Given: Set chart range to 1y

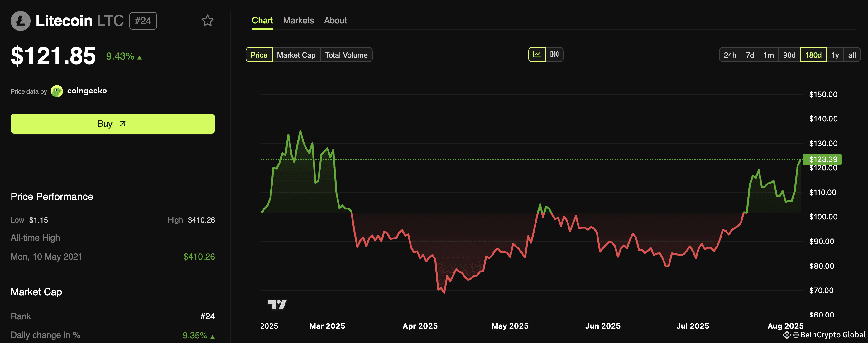Looking at the screenshot, I should [x=835, y=55].
